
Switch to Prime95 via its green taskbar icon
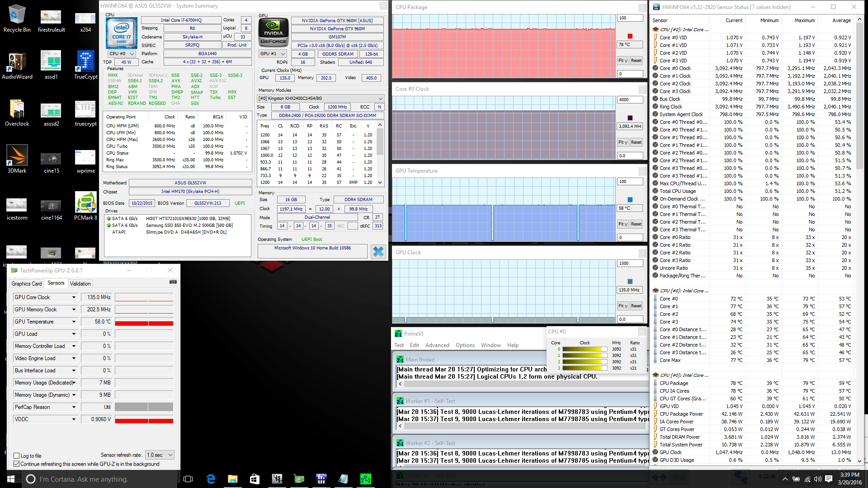coord(365,479)
